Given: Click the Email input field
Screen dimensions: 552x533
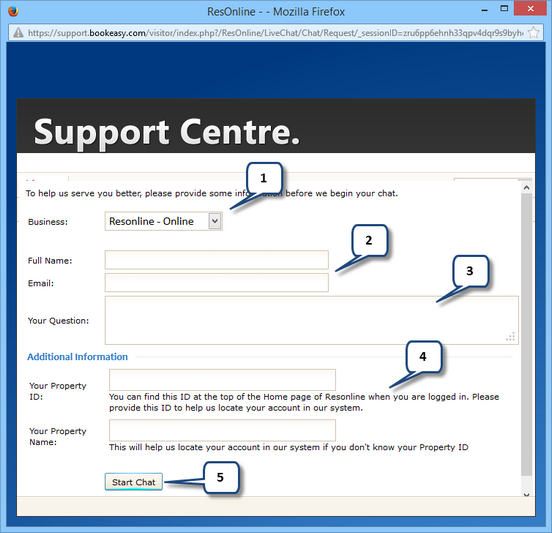Looking at the screenshot, I should pos(217,283).
